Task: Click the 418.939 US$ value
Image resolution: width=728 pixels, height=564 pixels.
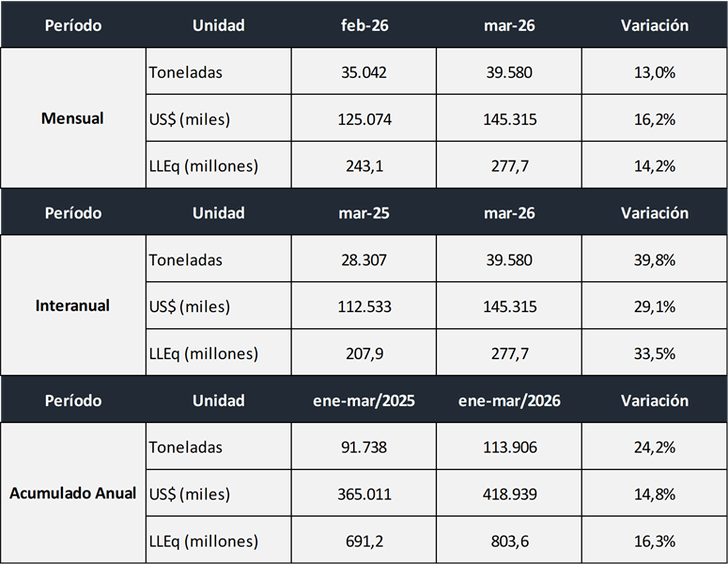Action: click(509, 494)
